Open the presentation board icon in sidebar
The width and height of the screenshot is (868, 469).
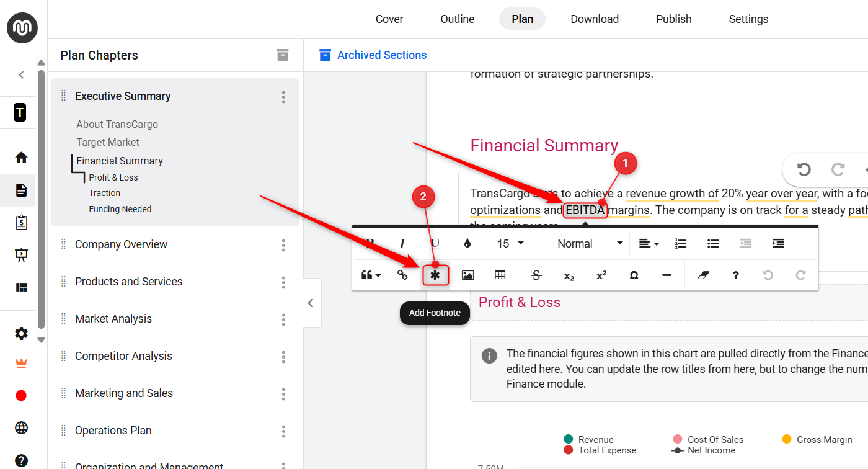[21, 255]
